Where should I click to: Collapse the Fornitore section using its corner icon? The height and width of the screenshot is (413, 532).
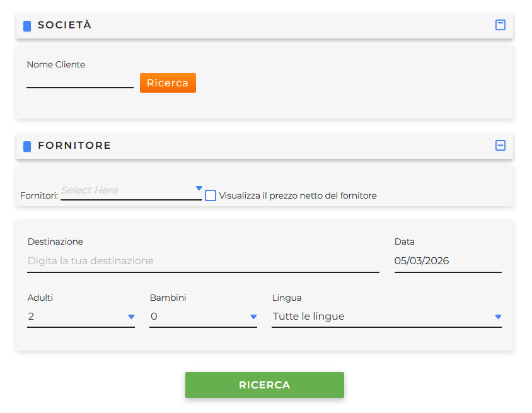tap(500, 146)
